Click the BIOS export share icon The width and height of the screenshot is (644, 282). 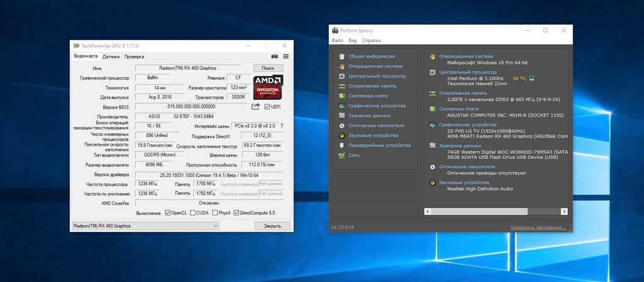pyautogui.click(x=256, y=107)
